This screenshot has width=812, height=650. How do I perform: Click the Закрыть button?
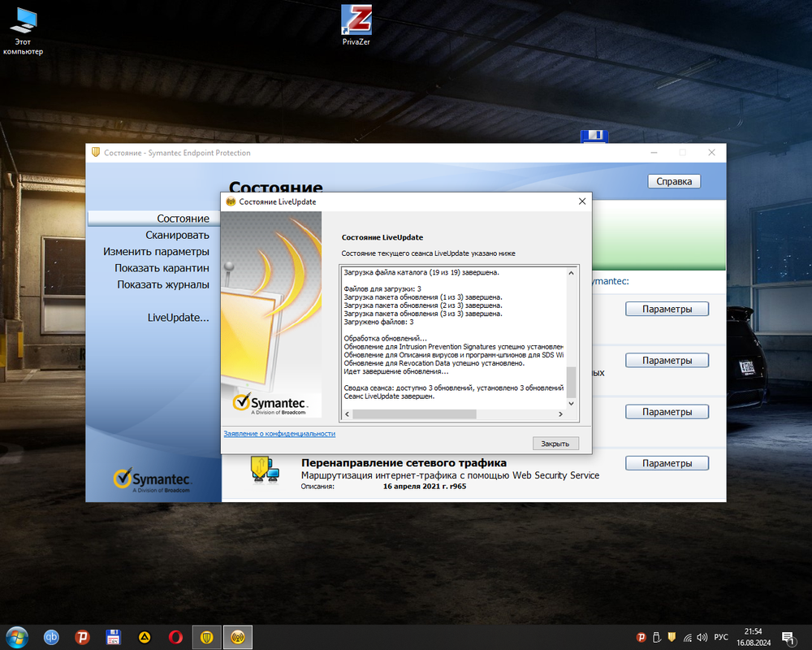coord(555,444)
